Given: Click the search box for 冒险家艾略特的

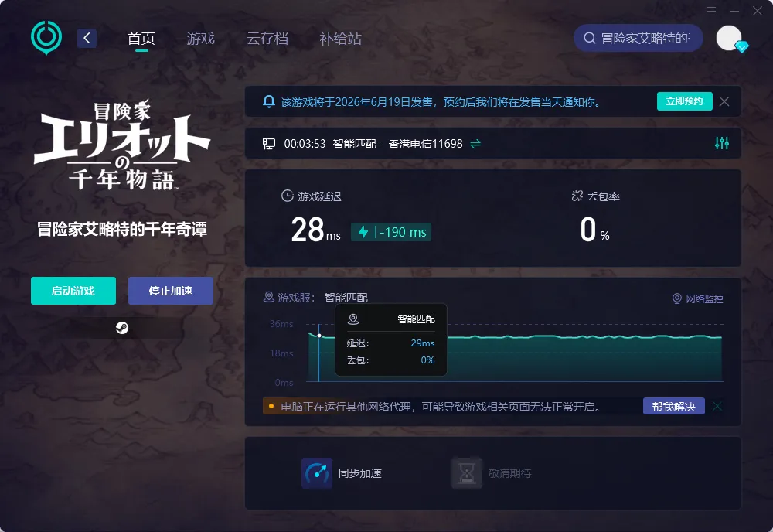Looking at the screenshot, I should pyautogui.click(x=638, y=38).
